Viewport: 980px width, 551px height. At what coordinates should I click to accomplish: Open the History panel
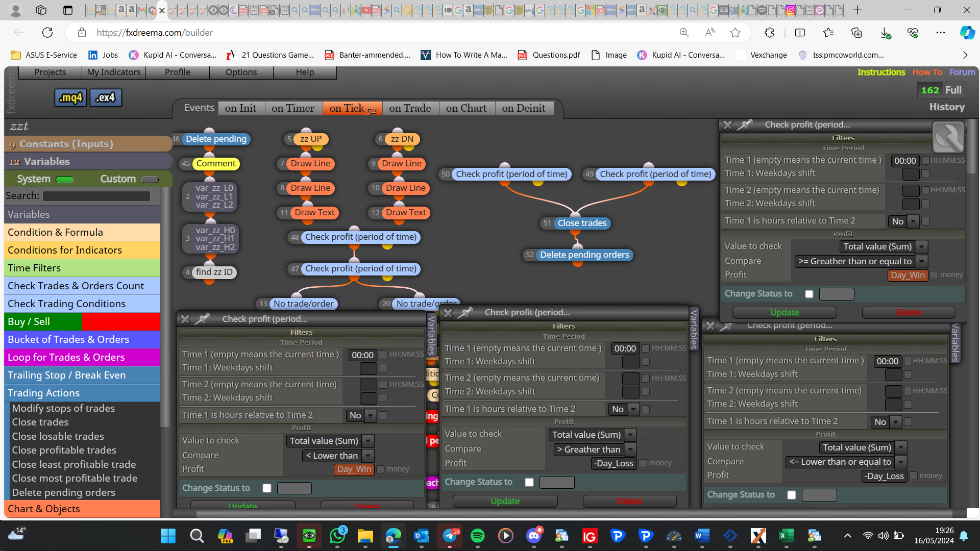coord(947,107)
